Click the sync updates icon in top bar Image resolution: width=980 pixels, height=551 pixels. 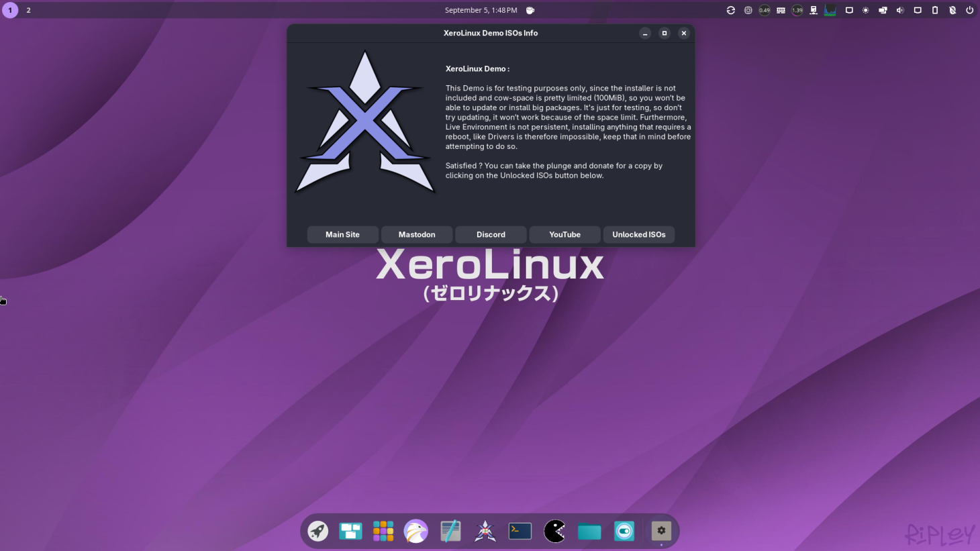[731, 10]
